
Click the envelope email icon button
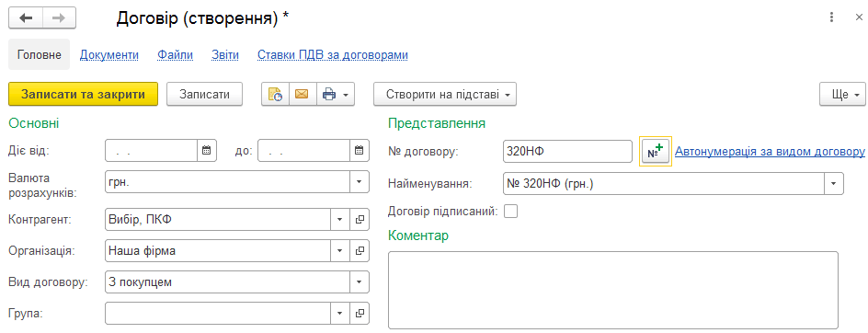(302, 94)
